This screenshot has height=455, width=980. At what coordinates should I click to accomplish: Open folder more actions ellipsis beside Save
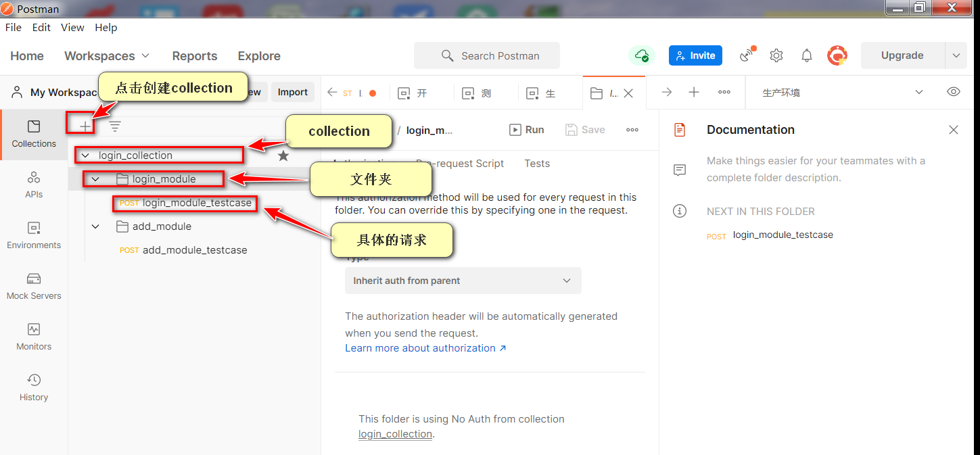pyautogui.click(x=632, y=130)
